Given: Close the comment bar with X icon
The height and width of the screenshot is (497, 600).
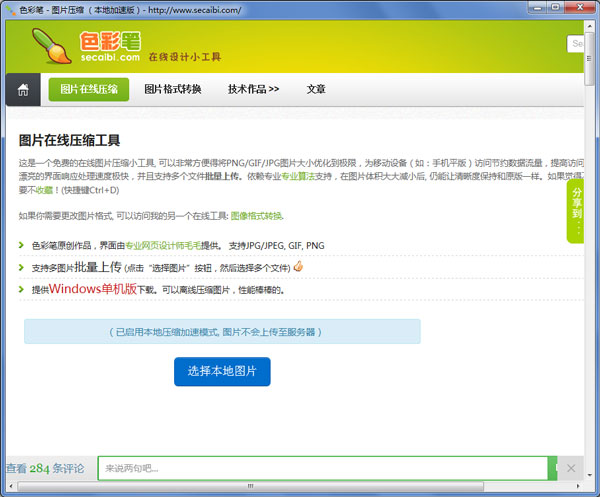Looking at the screenshot, I should coord(571,468).
